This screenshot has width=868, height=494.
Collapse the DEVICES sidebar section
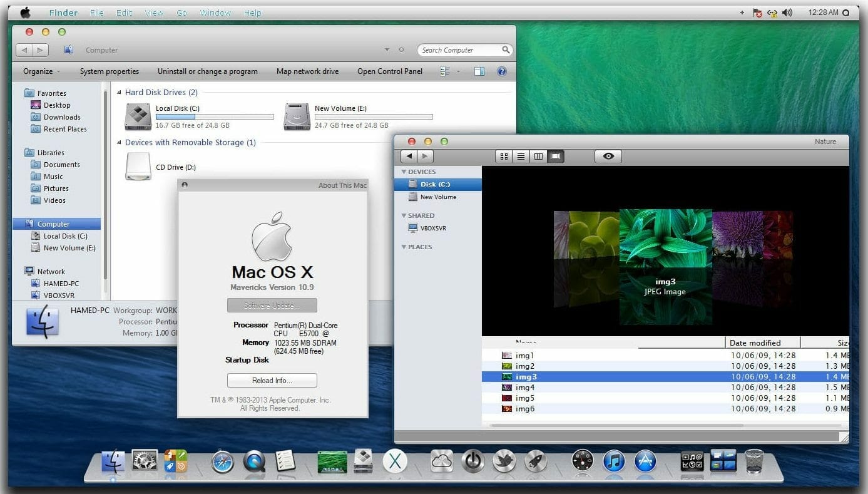(404, 172)
